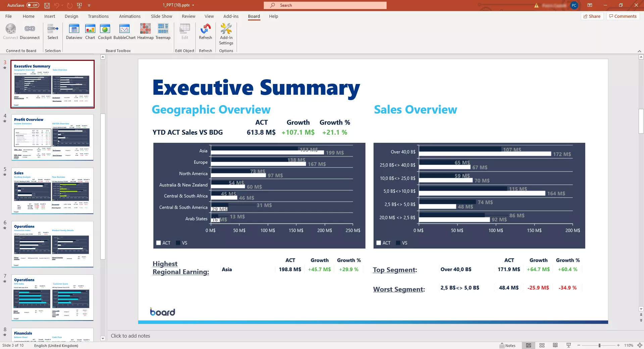Add a Cockpit object

pos(105,32)
